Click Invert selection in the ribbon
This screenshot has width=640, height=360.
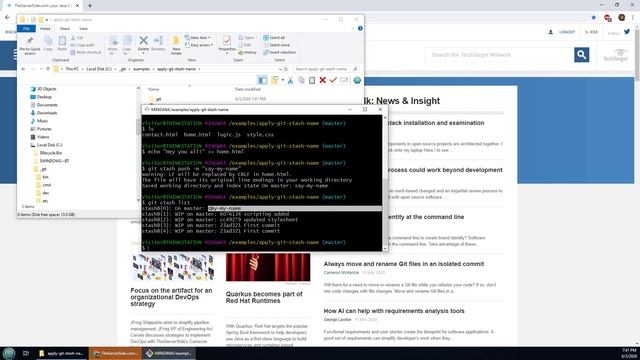click(x=280, y=52)
